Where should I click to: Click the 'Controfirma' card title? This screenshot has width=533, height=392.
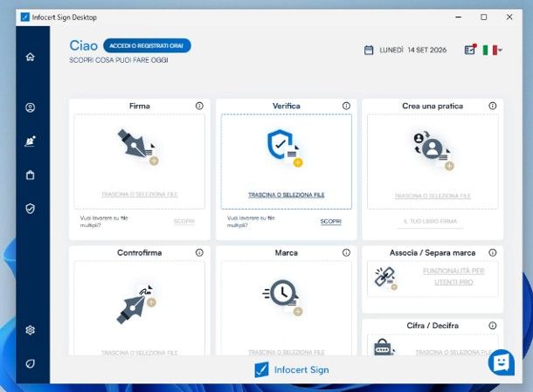click(140, 252)
